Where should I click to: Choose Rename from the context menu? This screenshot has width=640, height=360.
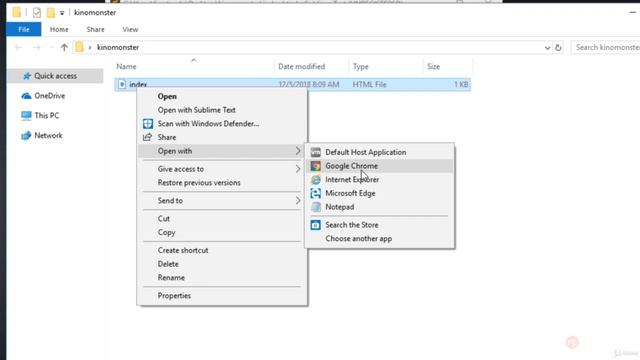click(x=222, y=278)
